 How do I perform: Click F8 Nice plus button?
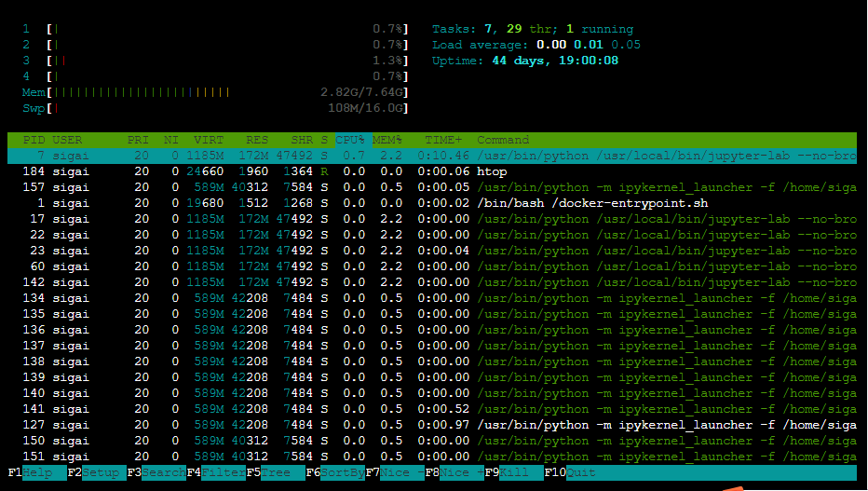(455, 472)
